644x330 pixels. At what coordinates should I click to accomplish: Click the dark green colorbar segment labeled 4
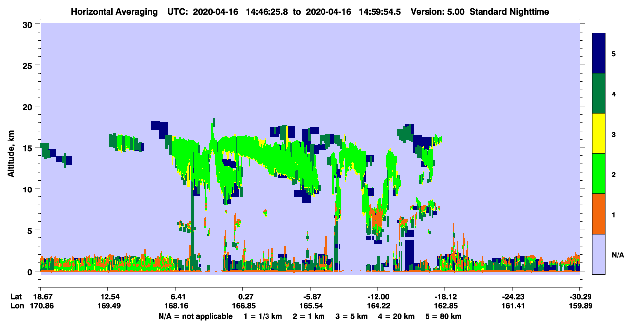point(599,94)
